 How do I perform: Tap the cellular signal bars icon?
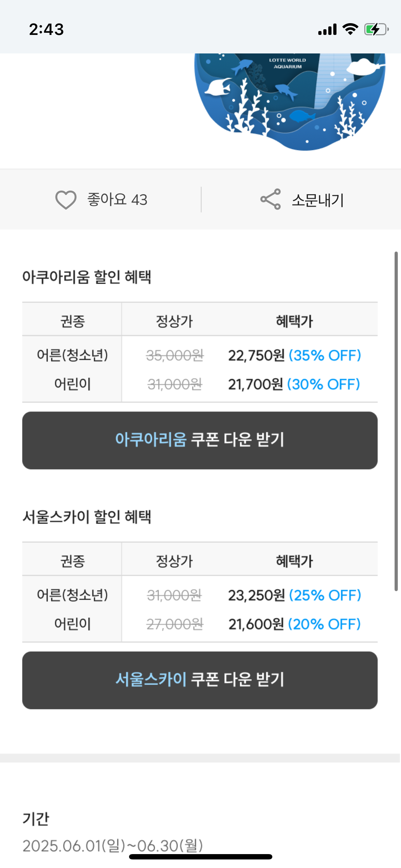click(x=327, y=30)
